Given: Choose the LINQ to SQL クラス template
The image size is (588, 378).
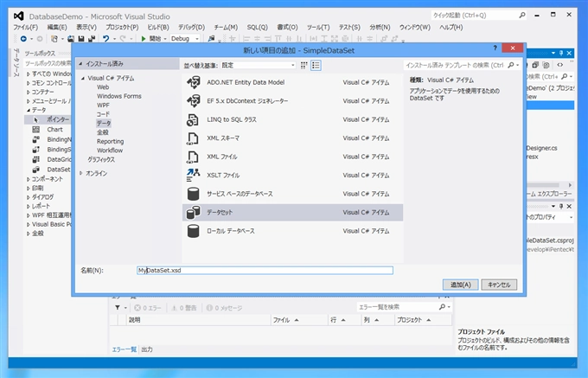Looking at the screenshot, I should 292,119.
